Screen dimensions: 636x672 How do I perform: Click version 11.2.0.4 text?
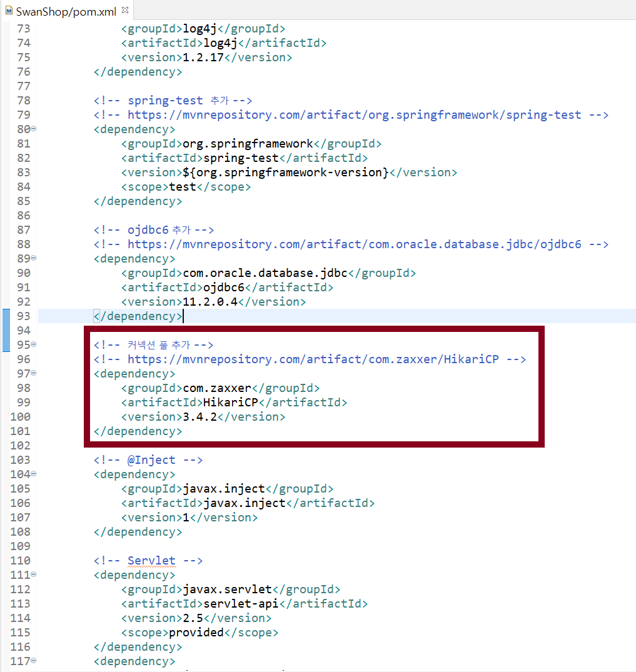point(210,302)
